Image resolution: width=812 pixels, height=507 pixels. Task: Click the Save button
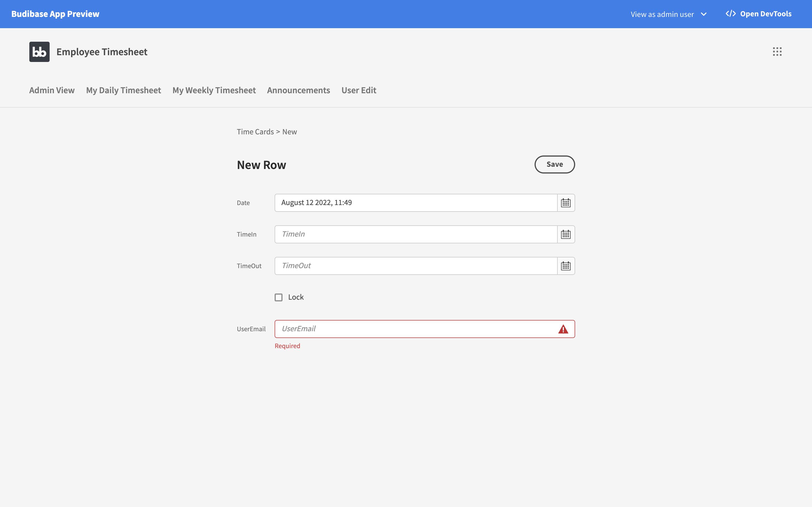point(554,164)
